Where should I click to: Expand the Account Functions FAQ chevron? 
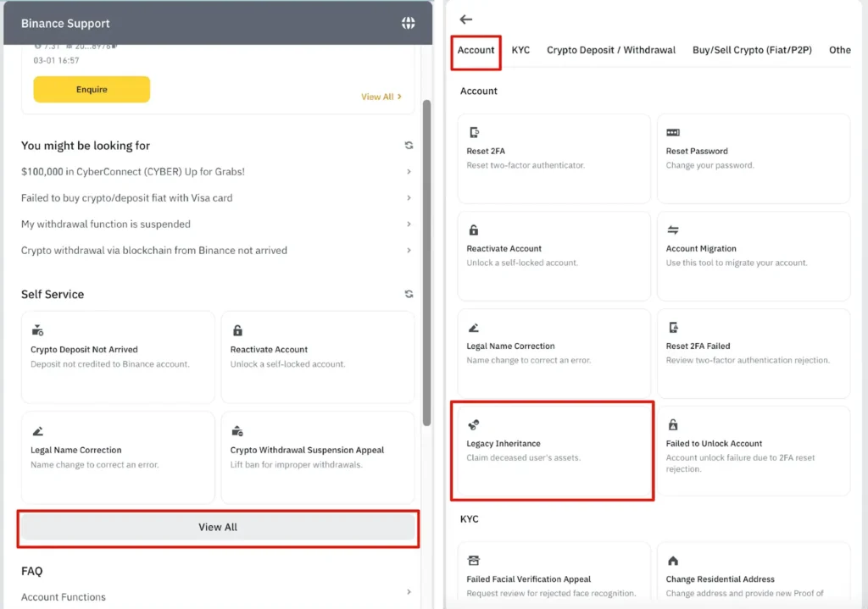click(x=409, y=592)
